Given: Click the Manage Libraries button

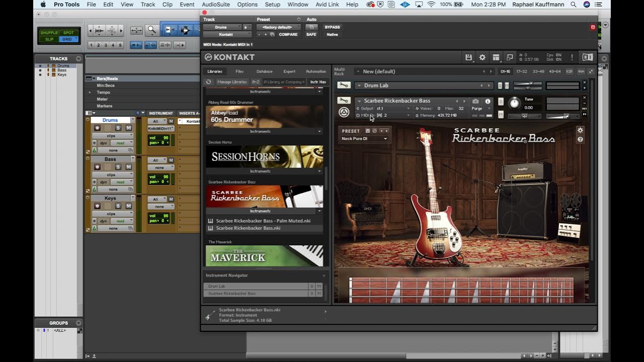Looking at the screenshot, I should click(x=232, y=82).
